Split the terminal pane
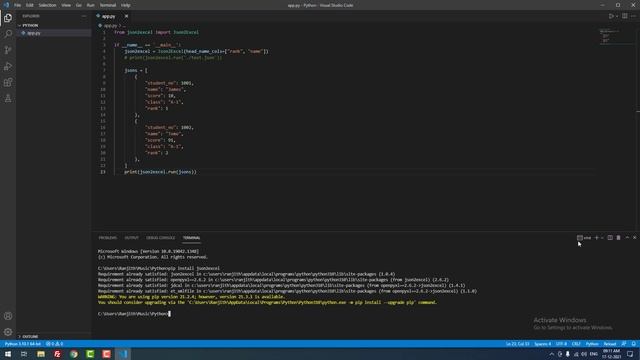Viewport: 640px width, 360px height. click(610, 238)
